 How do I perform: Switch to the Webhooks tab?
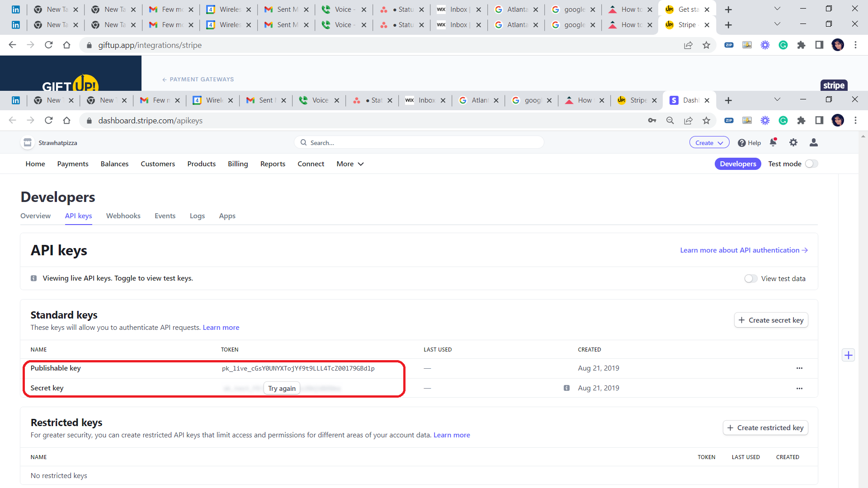coord(123,216)
